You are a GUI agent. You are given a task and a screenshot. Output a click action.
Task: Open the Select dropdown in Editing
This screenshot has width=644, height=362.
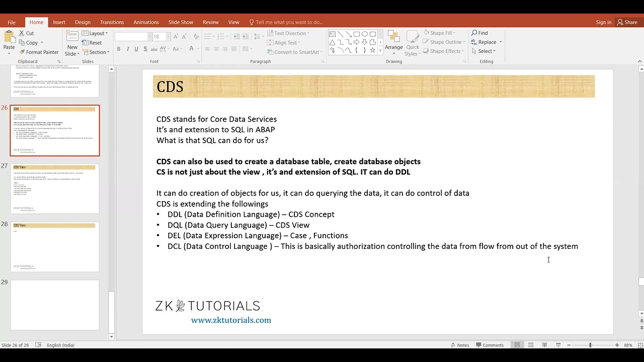coord(484,51)
